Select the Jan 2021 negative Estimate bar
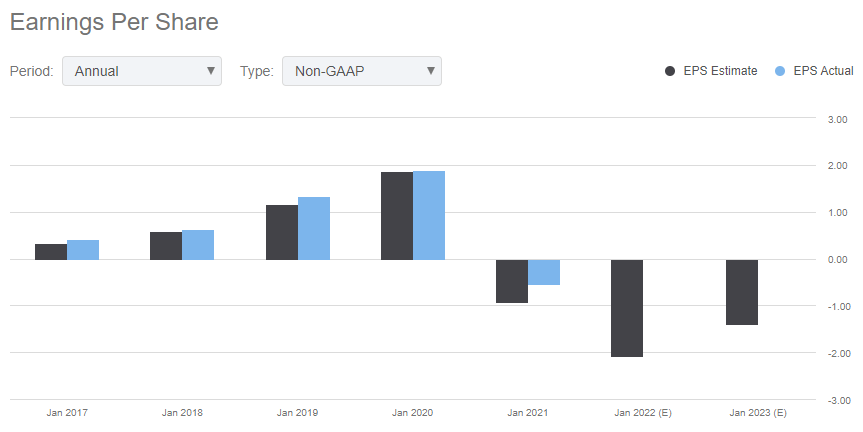Viewport: 863px width, 432px height. (512, 281)
